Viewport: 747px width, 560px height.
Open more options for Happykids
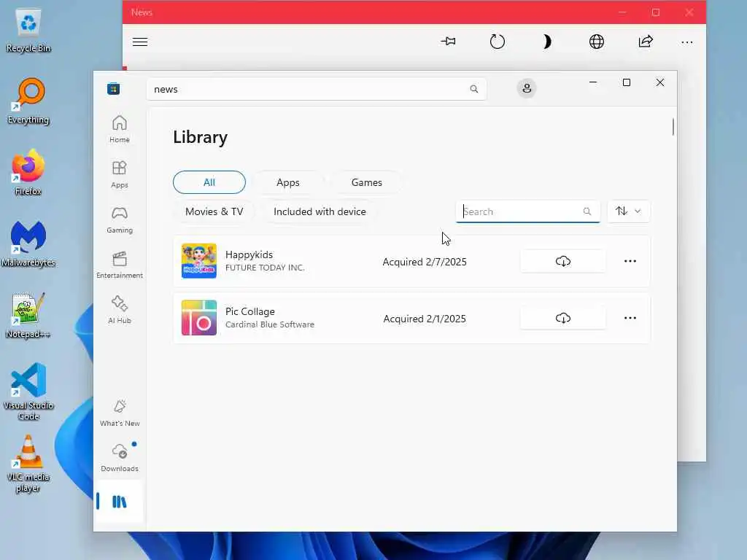click(x=630, y=261)
